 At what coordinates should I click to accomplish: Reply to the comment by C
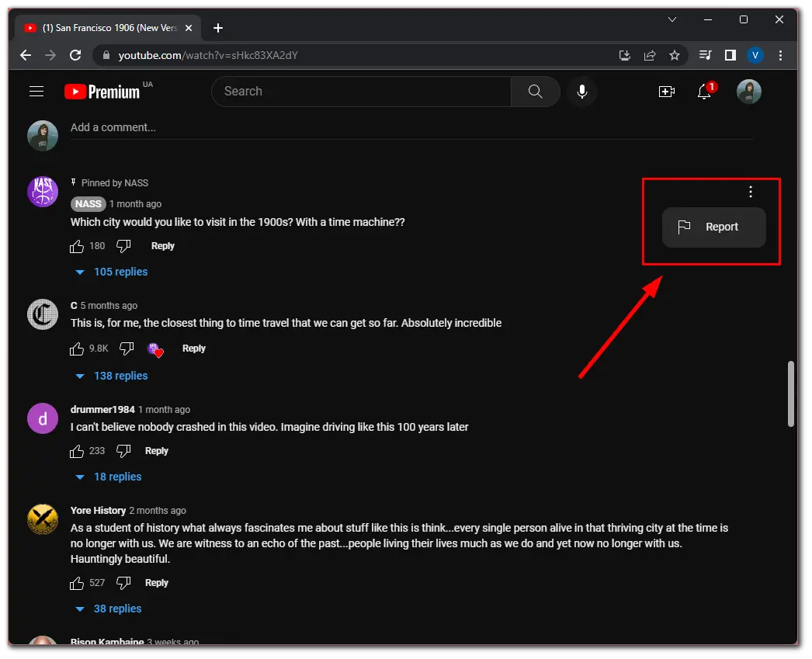tap(193, 349)
